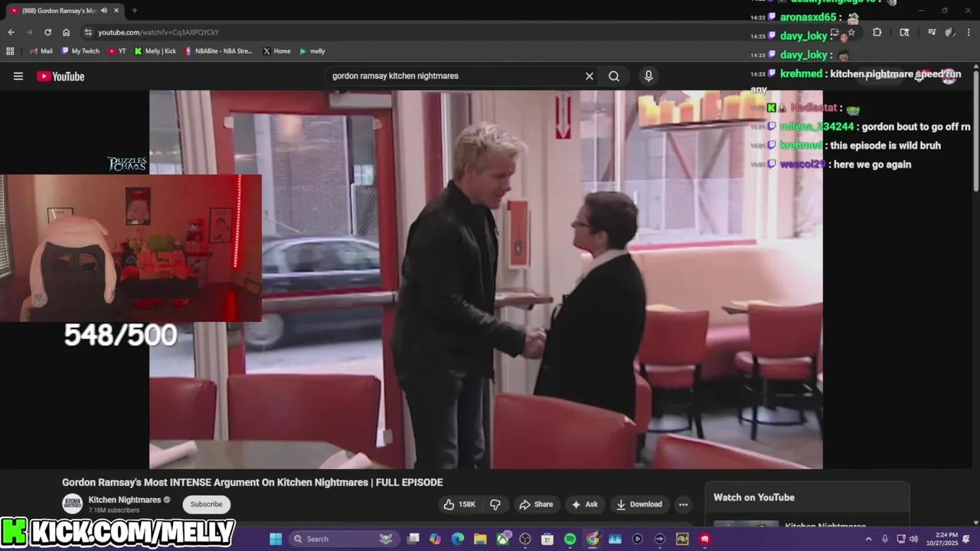Go back in browser history
Viewport: 980px width, 551px height.
[x=11, y=32]
